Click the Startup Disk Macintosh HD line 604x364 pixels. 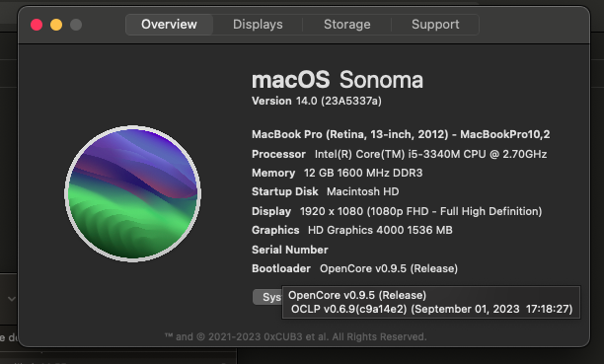coord(326,191)
